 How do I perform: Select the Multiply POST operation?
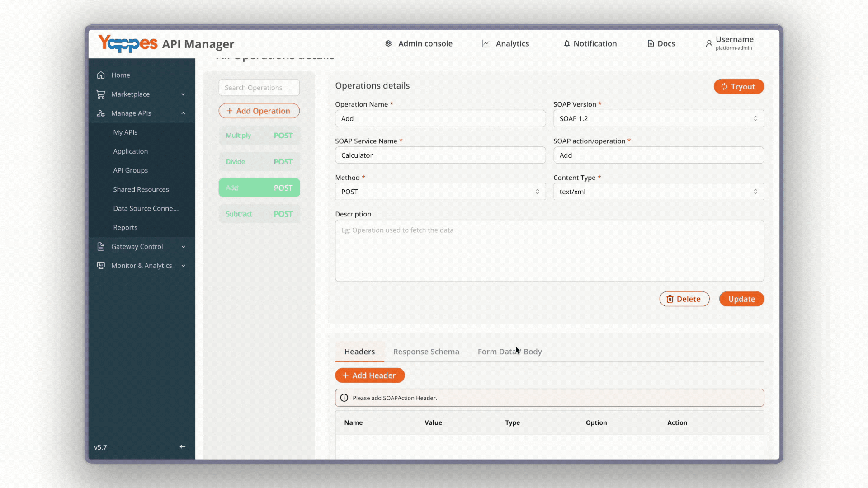coord(259,136)
